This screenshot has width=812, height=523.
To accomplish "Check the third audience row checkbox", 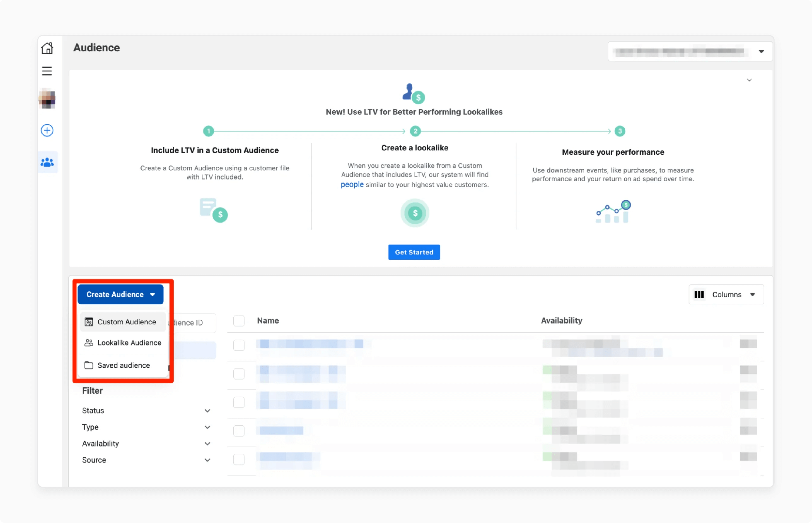I will [239, 403].
